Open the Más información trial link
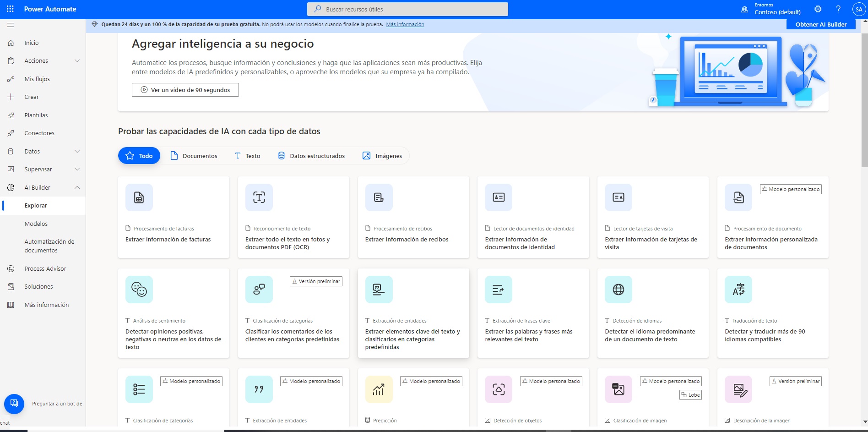 (405, 25)
